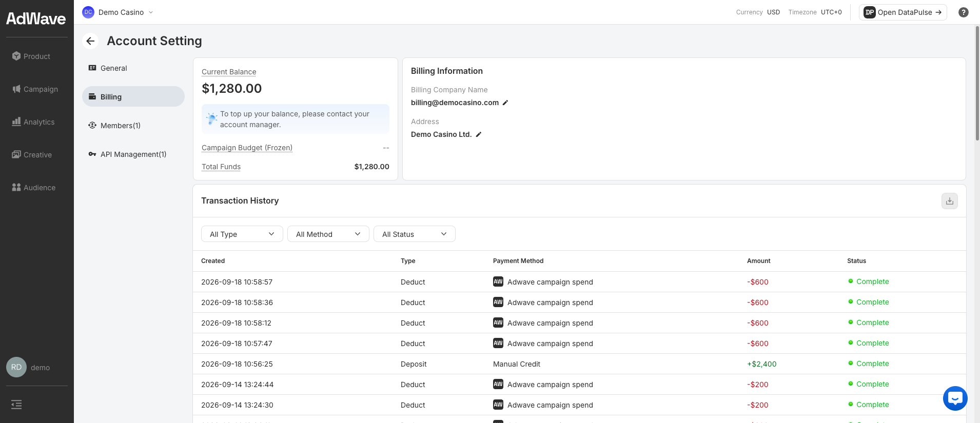Open the All Method filter dropdown
The height and width of the screenshot is (423, 980).
pos(328,234)
